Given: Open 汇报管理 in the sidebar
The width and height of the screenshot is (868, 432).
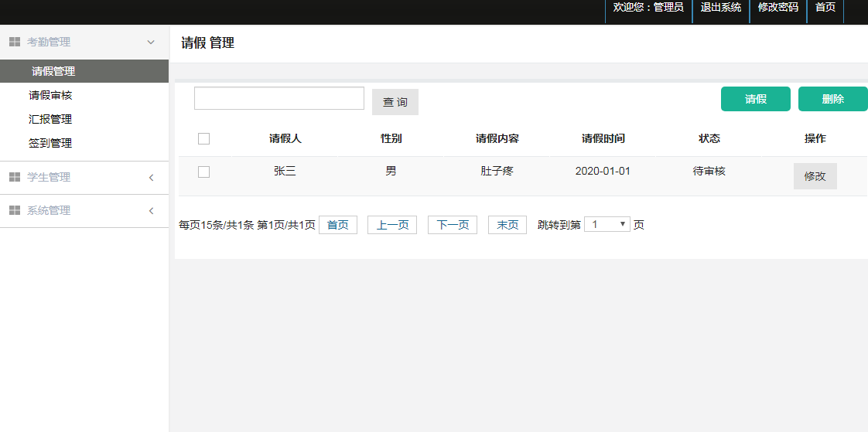Looking at the screenshot, I should tap(50, 120).
